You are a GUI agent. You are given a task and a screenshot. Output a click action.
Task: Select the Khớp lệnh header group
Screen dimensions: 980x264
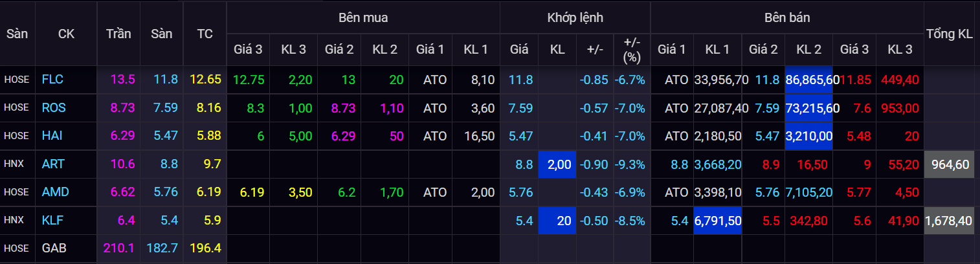coord(575,17)
